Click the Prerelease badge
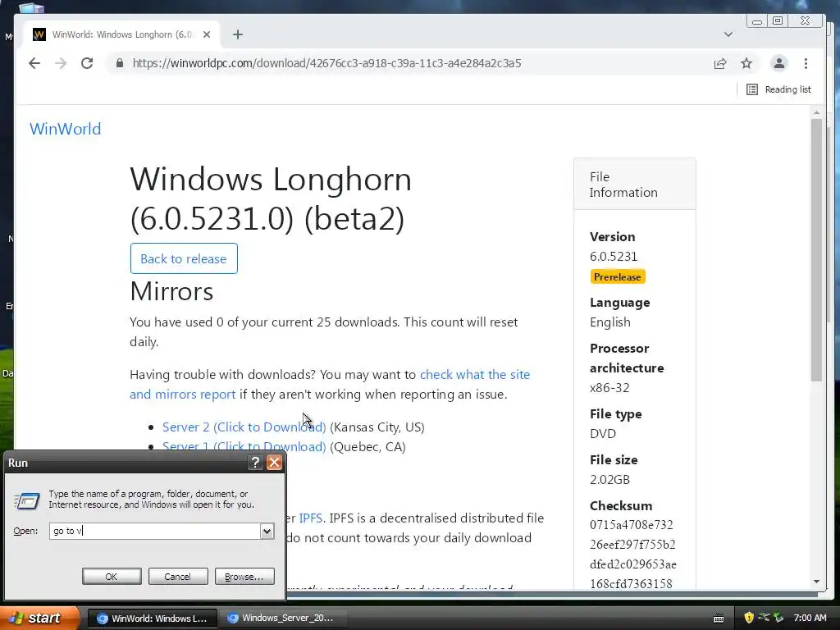 [x=617, y=277]
